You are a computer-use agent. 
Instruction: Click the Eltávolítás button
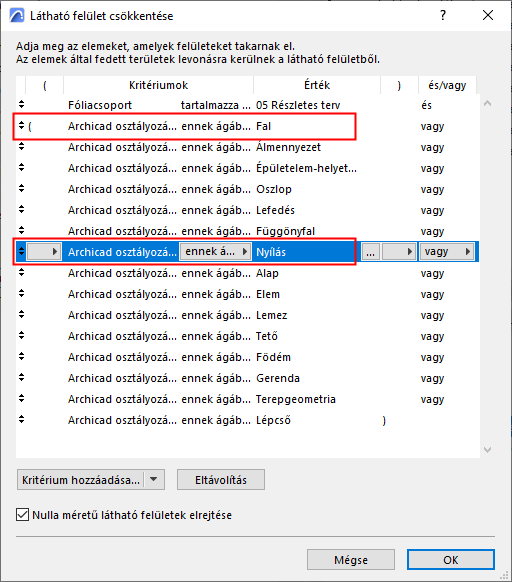tap(221, 480)
